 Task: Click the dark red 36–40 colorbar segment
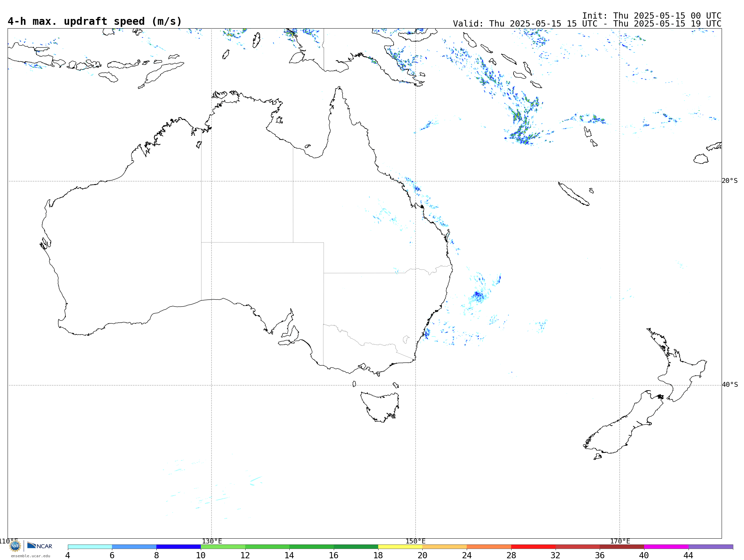622,547
